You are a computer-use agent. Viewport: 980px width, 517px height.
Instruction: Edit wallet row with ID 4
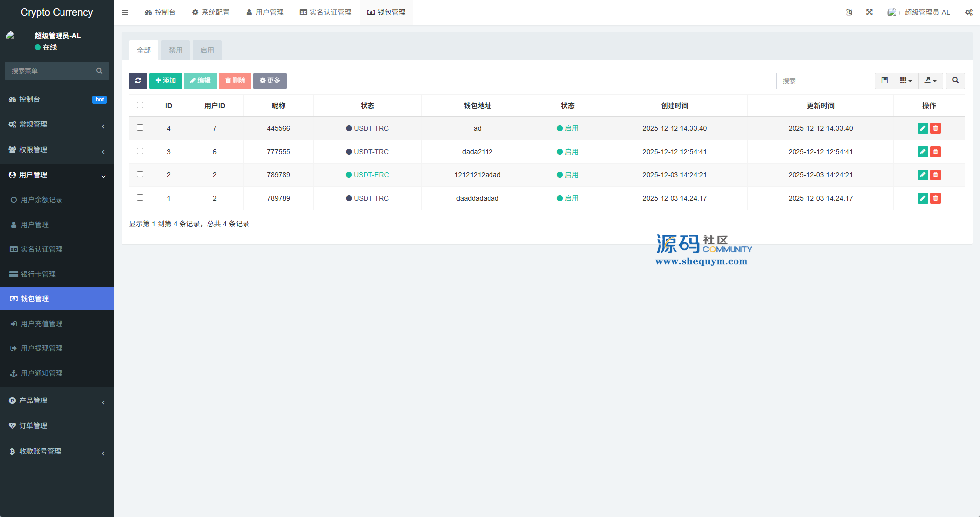click(x=922, y=128)
